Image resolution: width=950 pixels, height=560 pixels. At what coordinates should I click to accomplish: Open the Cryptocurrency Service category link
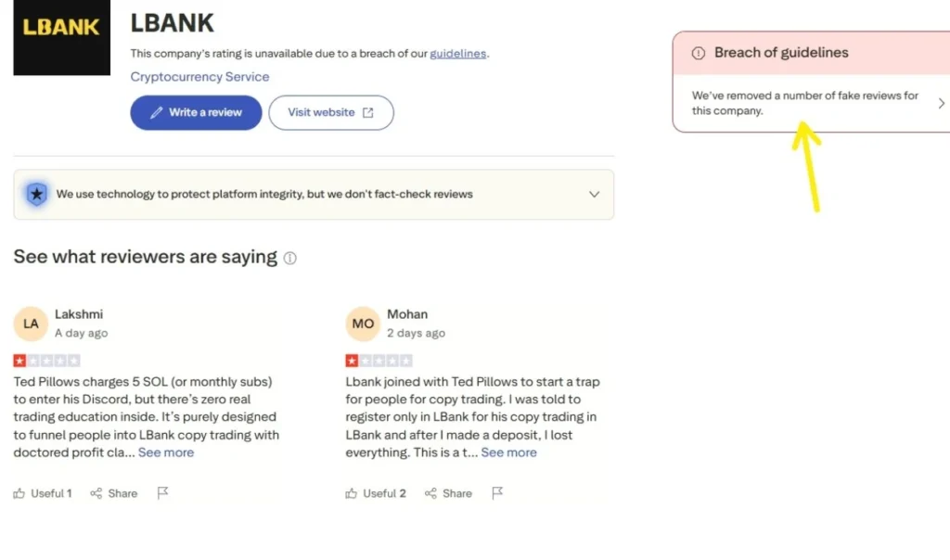[x=199, y=77]
